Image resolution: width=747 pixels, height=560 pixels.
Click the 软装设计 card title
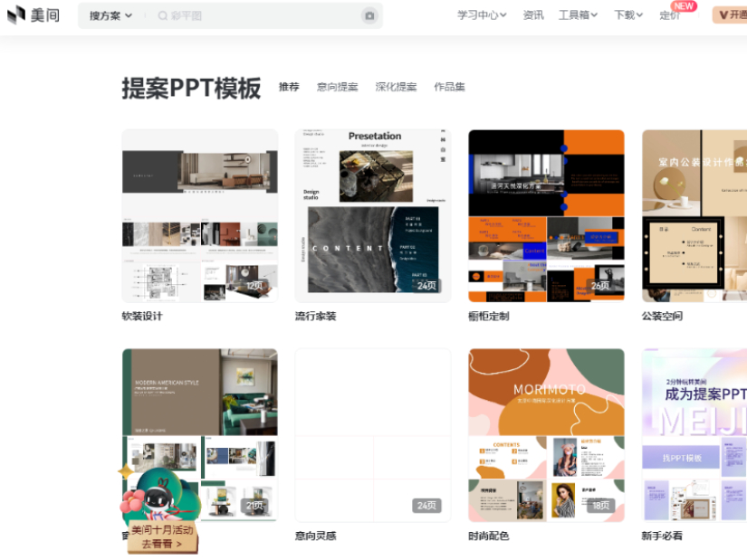click(x=142, y=317)
